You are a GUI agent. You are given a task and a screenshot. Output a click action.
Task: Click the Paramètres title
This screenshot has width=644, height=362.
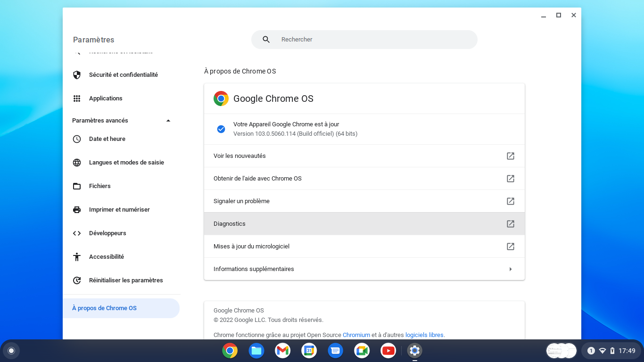coord(94,40)
